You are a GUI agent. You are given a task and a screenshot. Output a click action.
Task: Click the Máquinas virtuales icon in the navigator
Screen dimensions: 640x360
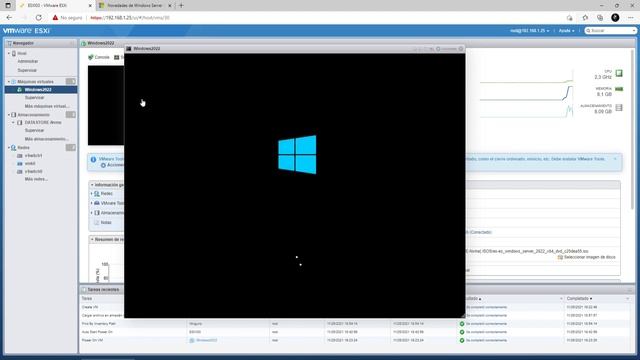[13, 82]
